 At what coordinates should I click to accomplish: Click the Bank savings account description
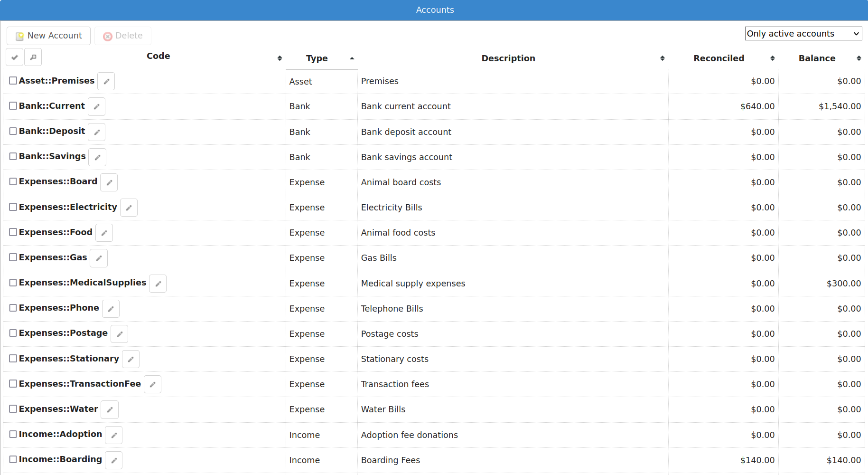407,157
